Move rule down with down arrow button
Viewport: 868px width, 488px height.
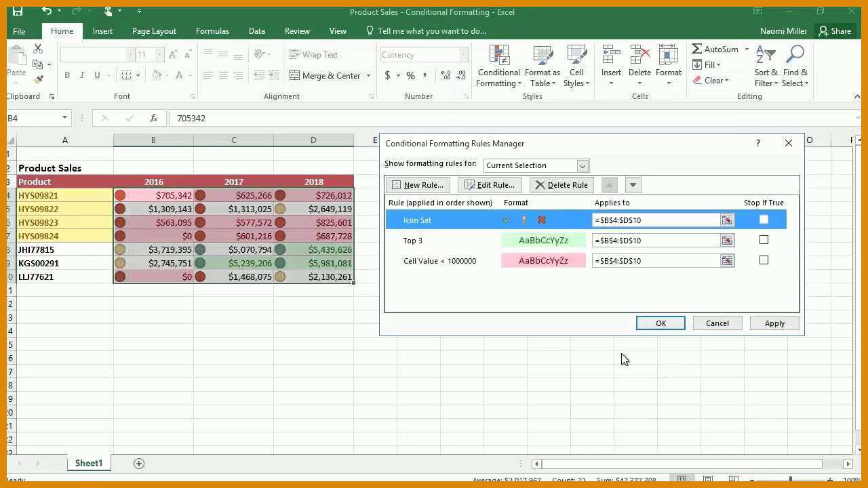tap(633, 184)
